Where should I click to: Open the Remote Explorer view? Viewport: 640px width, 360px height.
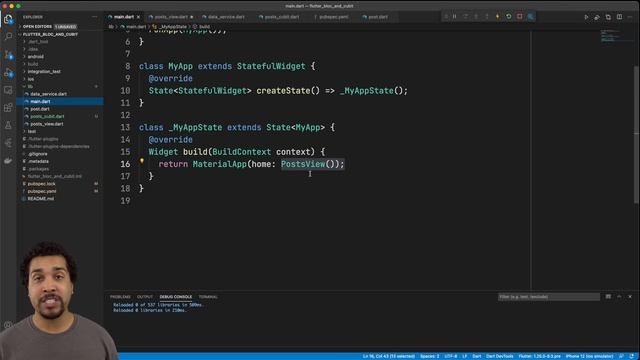coord(8,90)
